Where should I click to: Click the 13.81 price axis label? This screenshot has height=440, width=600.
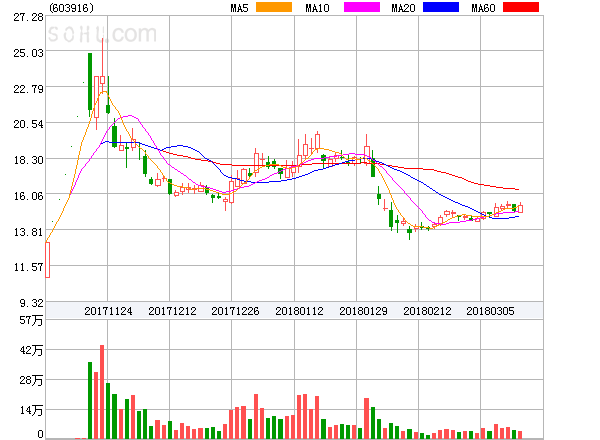point(28,232)
